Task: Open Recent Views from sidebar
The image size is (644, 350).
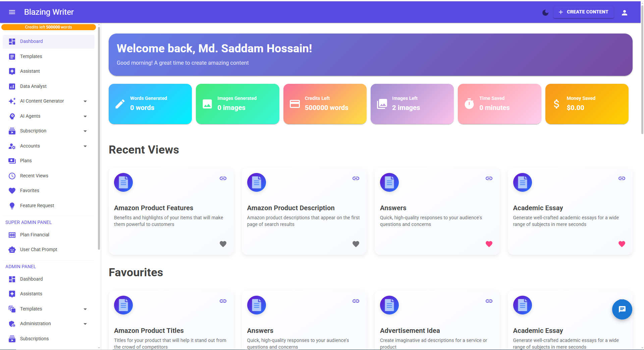Action: click(x=49, y=176)
